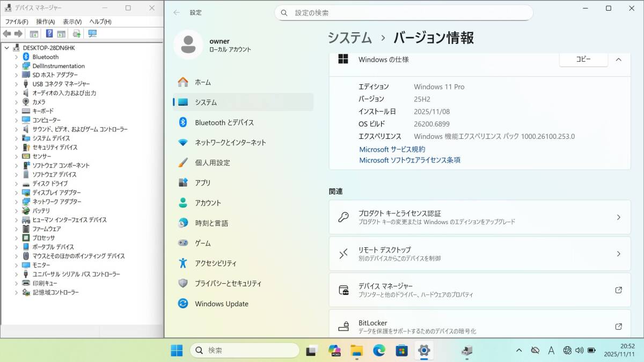Collapse the Windows の仕様 section chevron
The width and height of the screenshot is (644, 362).
618,60
